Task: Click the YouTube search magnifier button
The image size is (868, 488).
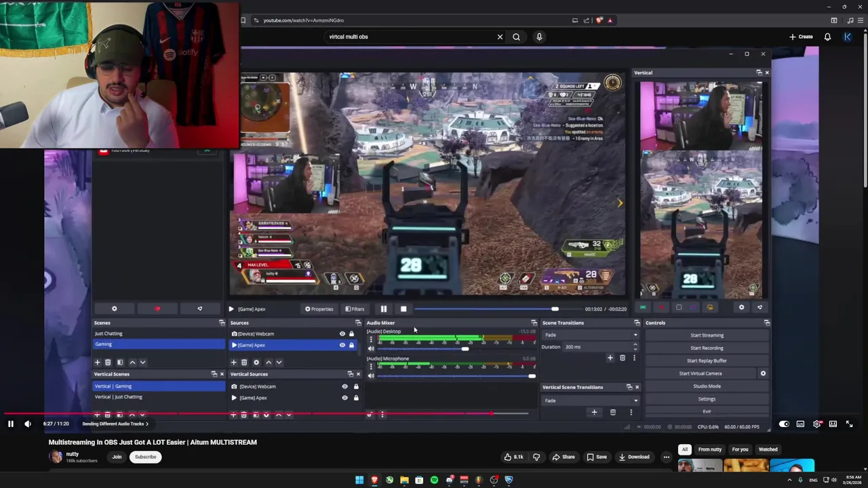Action: 517,37
